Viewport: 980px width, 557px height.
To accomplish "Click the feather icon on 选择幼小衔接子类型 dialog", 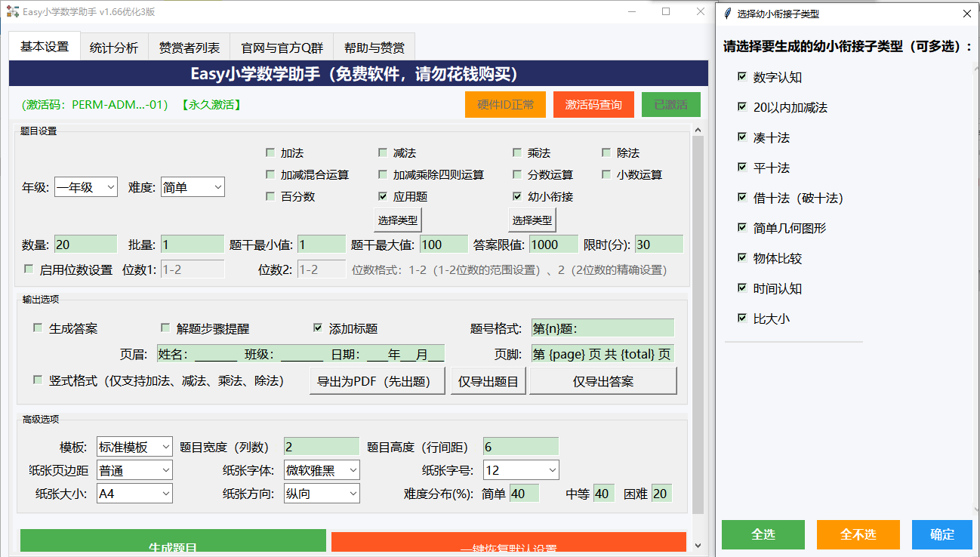I will click(x=726, y=13).
